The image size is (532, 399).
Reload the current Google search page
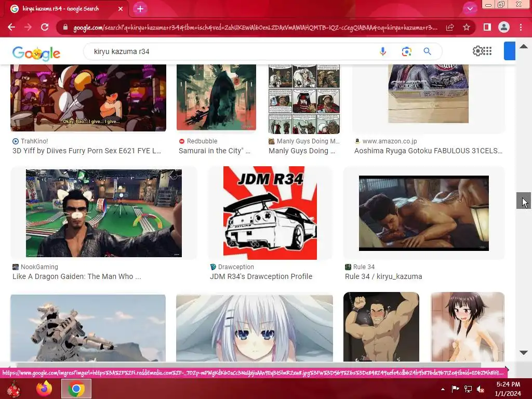coord(45,27)
